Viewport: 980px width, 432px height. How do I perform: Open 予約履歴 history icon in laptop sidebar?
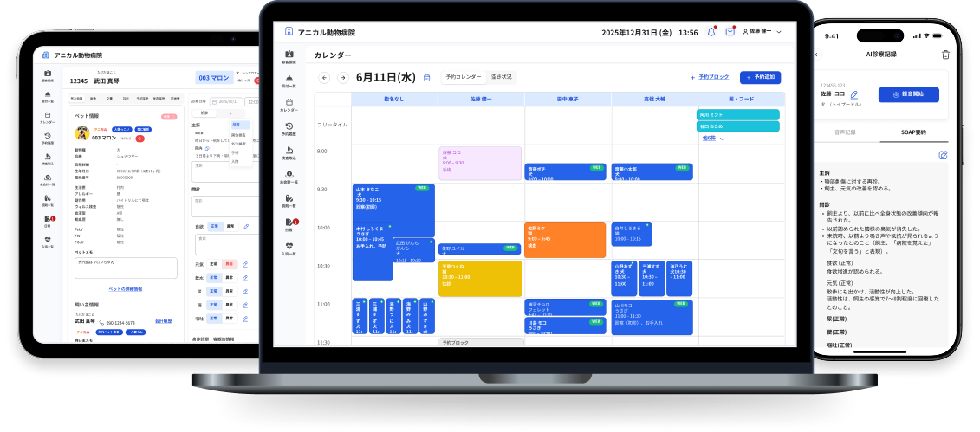tap(289, 130)
